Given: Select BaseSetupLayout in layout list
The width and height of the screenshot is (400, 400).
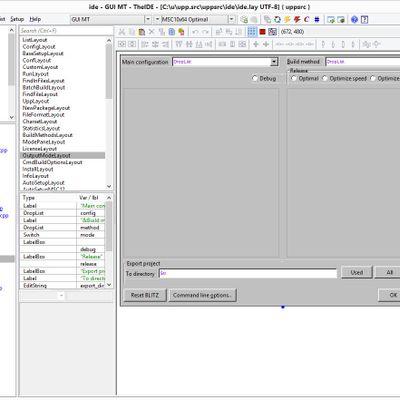Looking at the screenshot, I should 62,53.
